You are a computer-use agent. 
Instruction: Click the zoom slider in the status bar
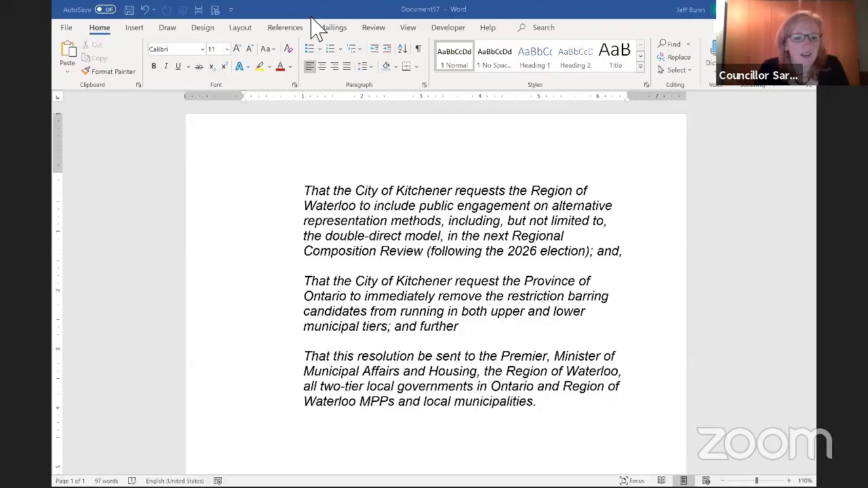pyautogui.click(x=756, y=481)
